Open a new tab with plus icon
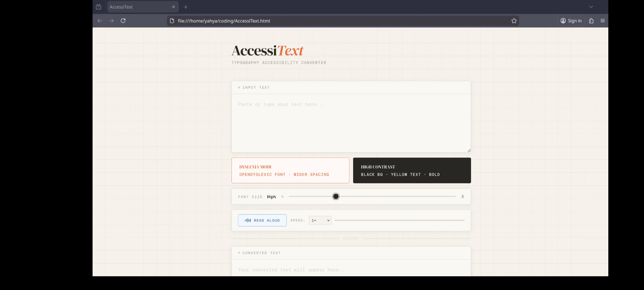The image size is (644, 290). (186, 7)
